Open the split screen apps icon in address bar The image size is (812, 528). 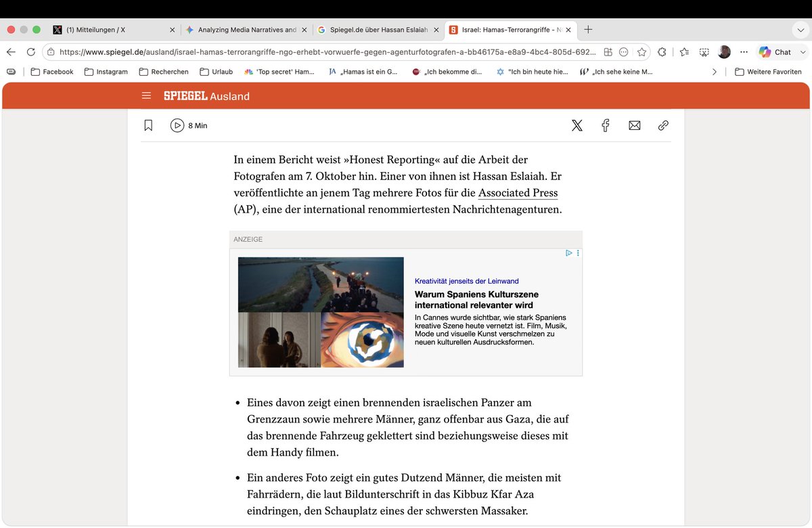(x=608, y=52)
